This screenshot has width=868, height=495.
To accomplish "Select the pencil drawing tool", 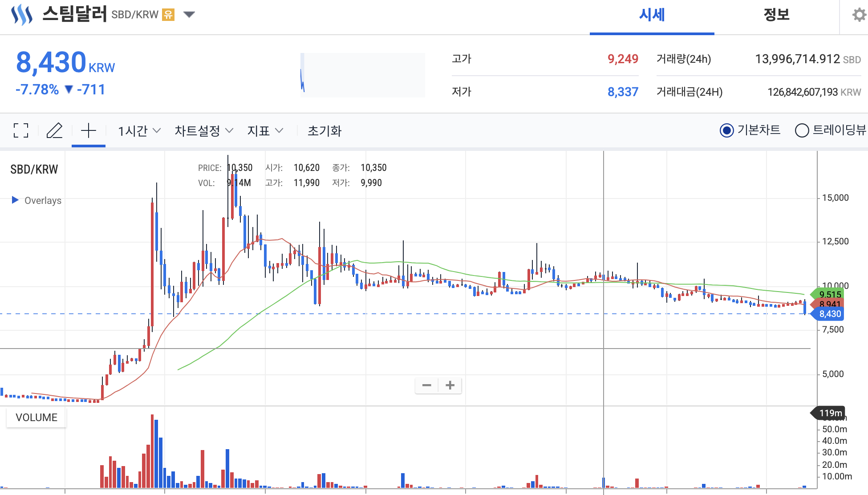I will (55, 130).
